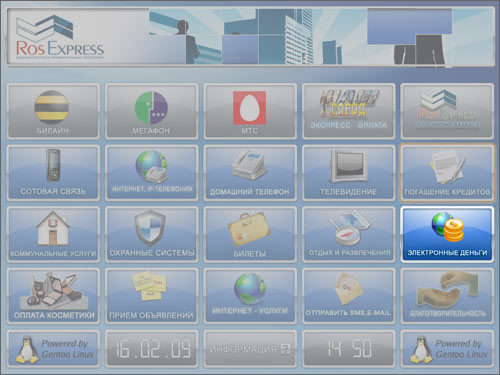Image resolution: width=500 pixels, height=375 pixels.
Task: Open Отдых и развлечения tile
Action: coord(349,235)
